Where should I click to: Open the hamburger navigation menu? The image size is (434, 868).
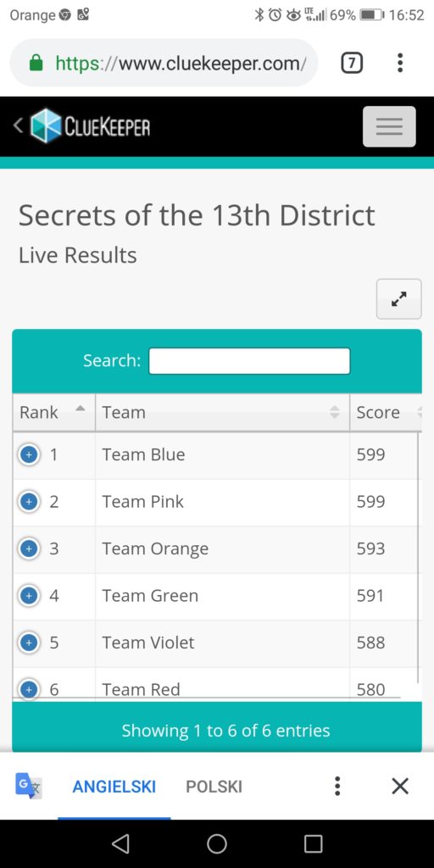coord(389,127)
